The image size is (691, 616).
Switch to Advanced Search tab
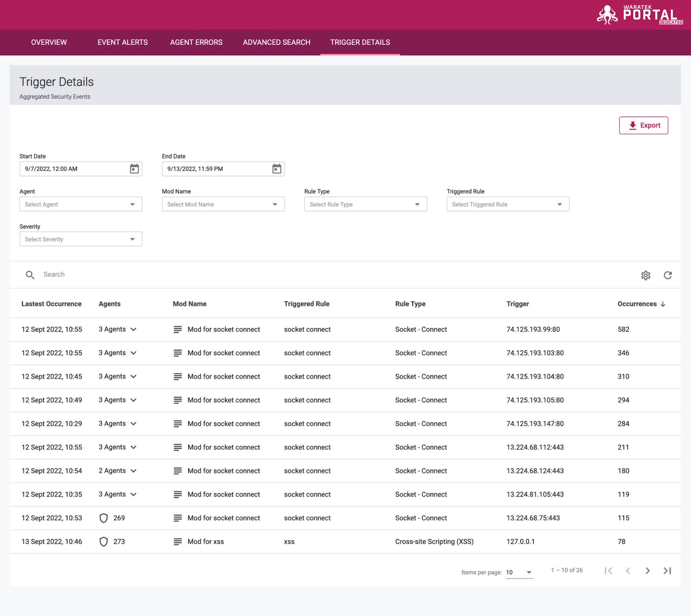click(x=277, y=42)
